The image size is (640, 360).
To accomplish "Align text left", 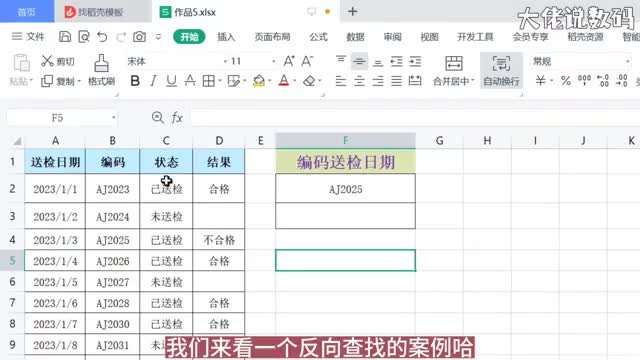I will (x=341, y=81).
